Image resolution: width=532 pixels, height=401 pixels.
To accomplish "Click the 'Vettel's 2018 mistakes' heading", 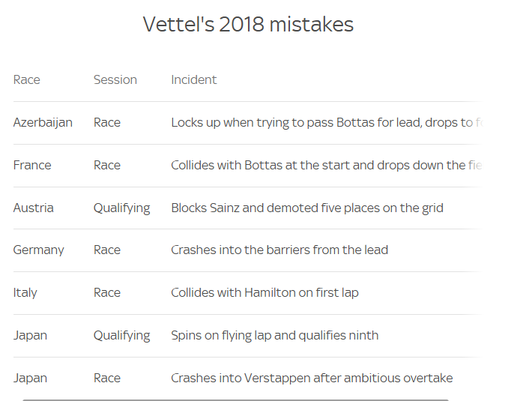I will pyautogui.click(x=248, y=25).
